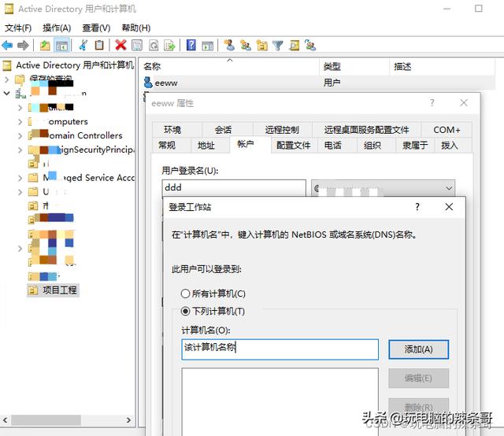
Task: Click the Forward arrow toolbar icon
Action: coord(23,46)
